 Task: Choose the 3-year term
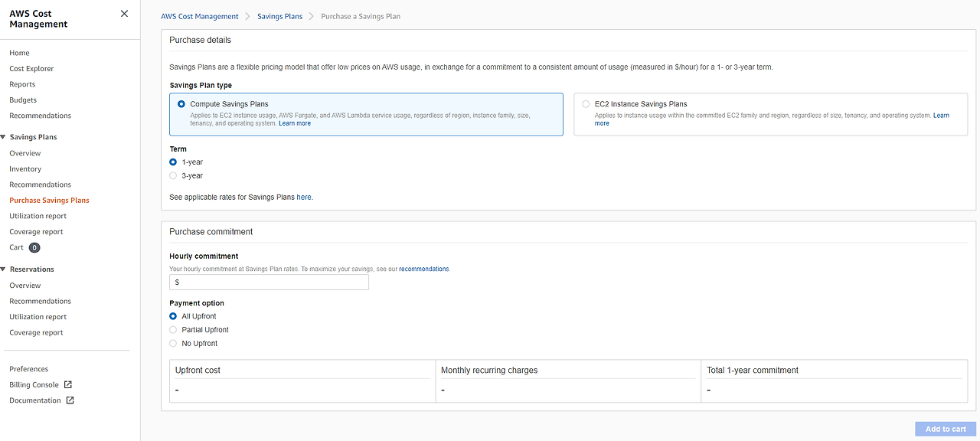pyautogui.click(x=173, y=176)
